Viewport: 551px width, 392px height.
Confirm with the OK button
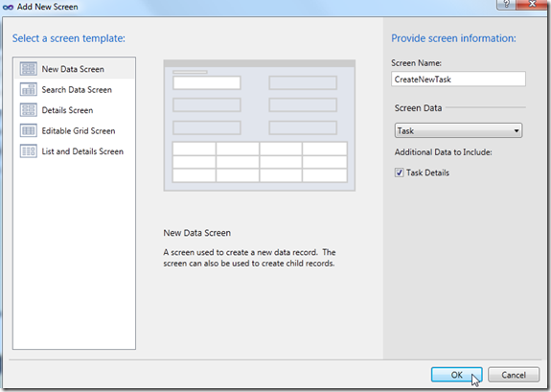456,375
